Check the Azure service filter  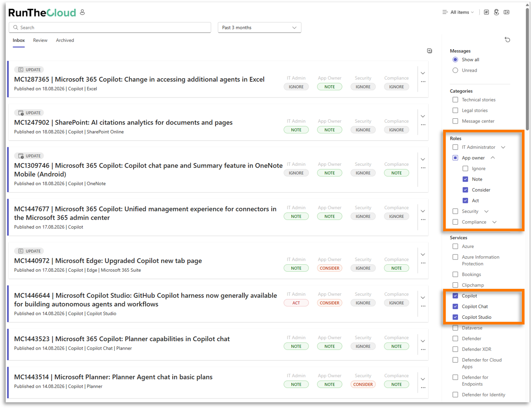(x=455, y=247)
